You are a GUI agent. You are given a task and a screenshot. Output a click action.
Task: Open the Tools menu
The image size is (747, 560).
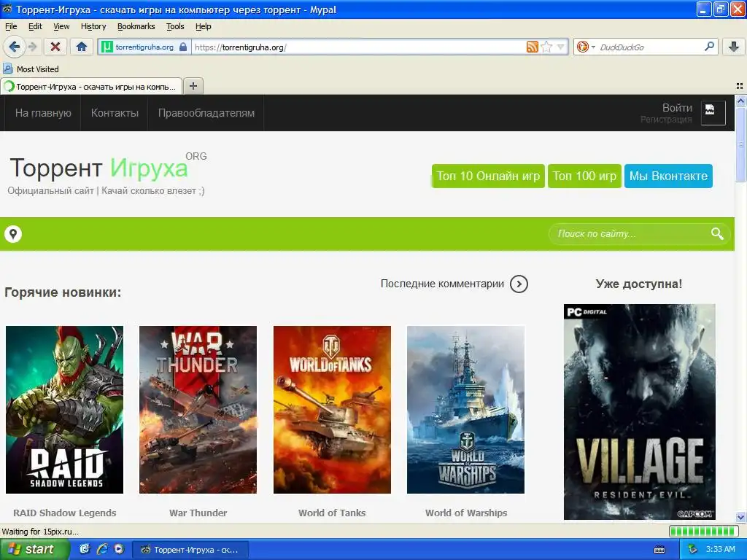[175, 26]
